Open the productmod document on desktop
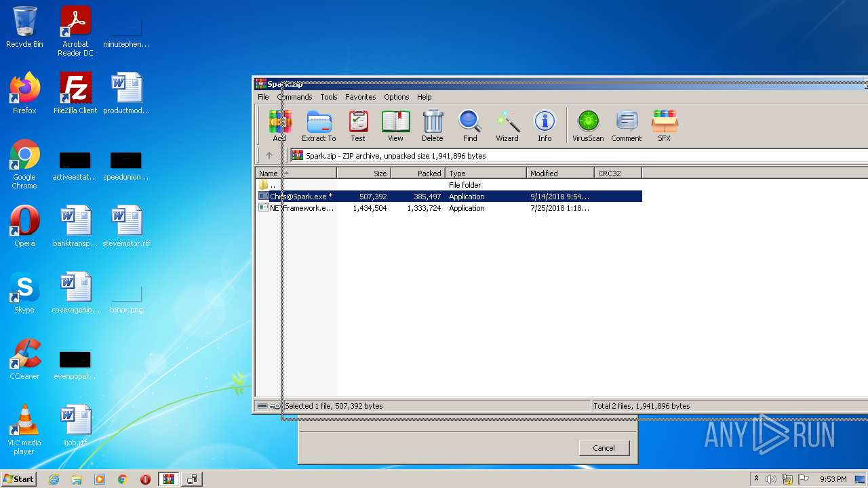Screen dimensions: 868x488 (126, 94)
